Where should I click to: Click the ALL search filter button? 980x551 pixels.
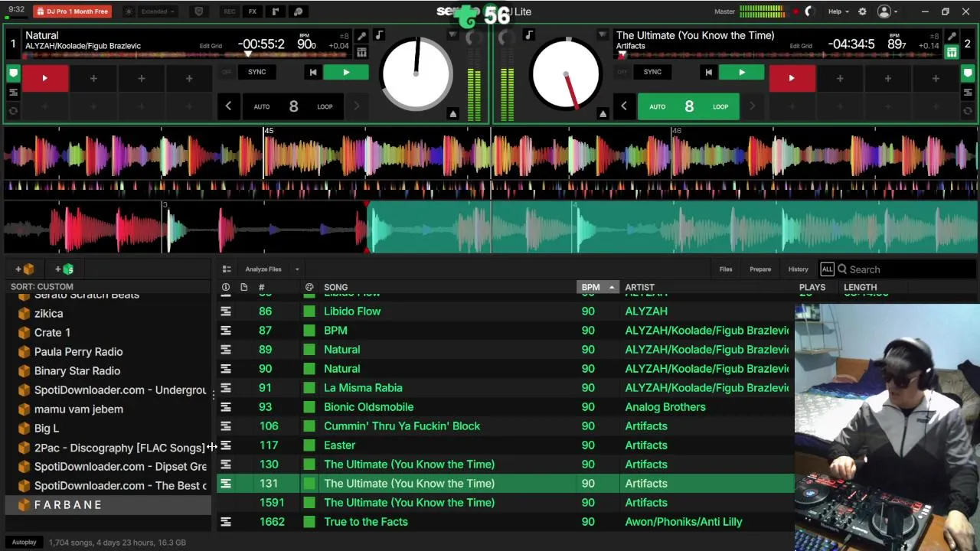tap(827, 269)
